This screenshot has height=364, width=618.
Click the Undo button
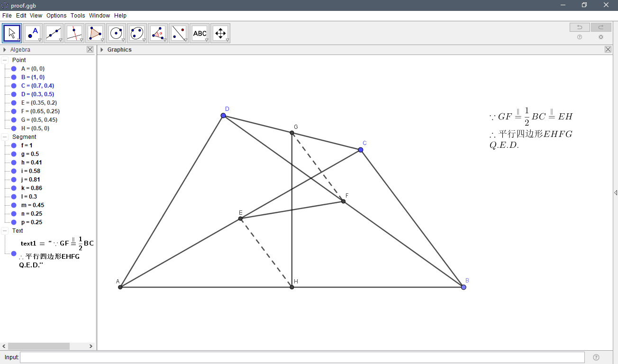pyautogui.click(x=579, y=27)
